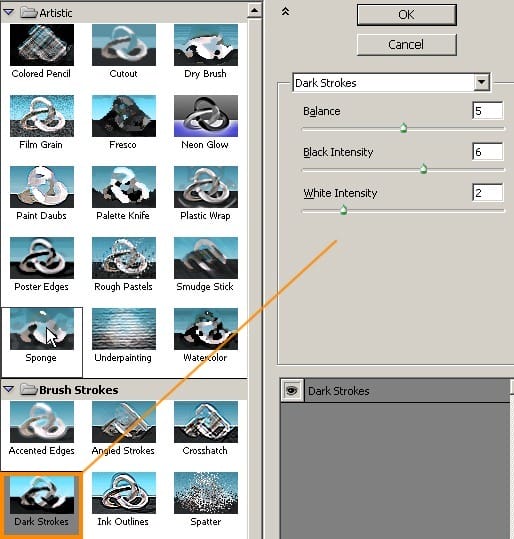Collapse the Artistic folder triangle
This screenshot has width=514, height=539.
(x=9, y=13)
